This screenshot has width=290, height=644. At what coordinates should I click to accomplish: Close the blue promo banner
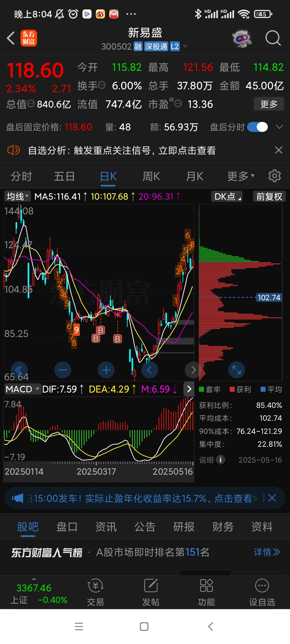pyautogui.click(x=272, y=498)
